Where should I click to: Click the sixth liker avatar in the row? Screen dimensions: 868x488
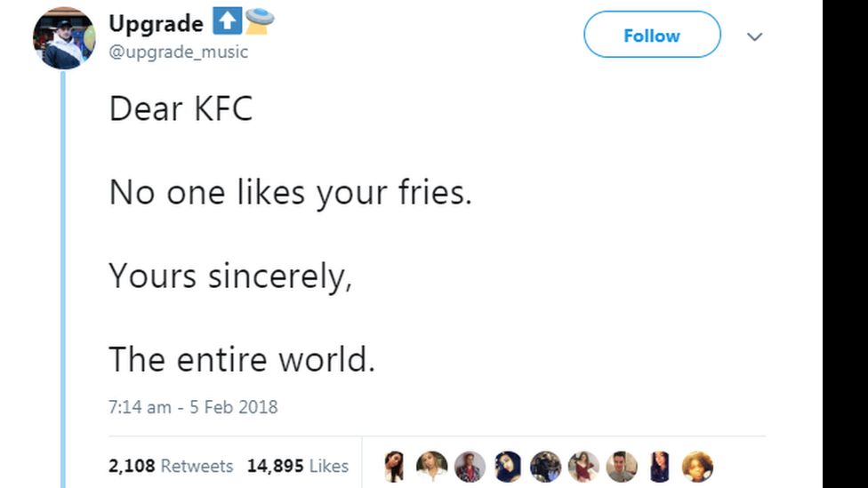(583, 466)
